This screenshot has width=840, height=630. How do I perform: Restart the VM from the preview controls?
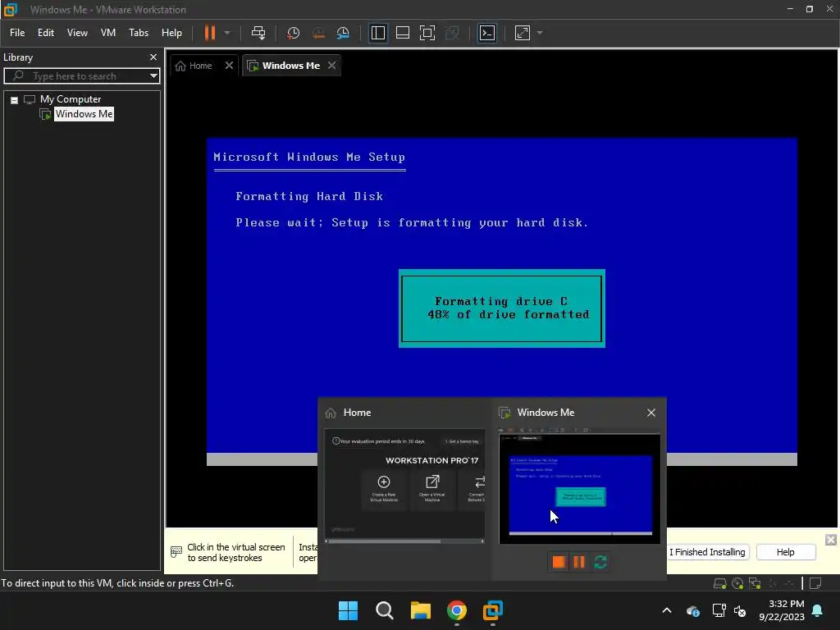(600, 561)
